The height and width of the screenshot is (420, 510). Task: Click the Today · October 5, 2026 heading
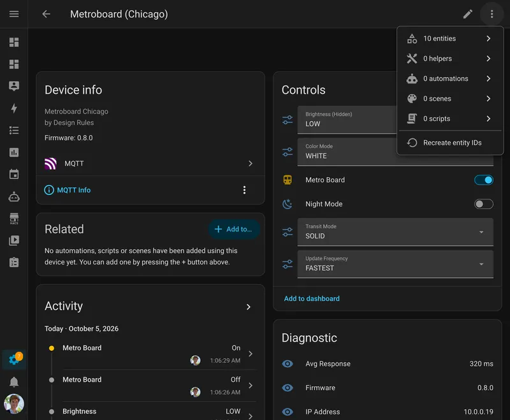coord(82,329)
